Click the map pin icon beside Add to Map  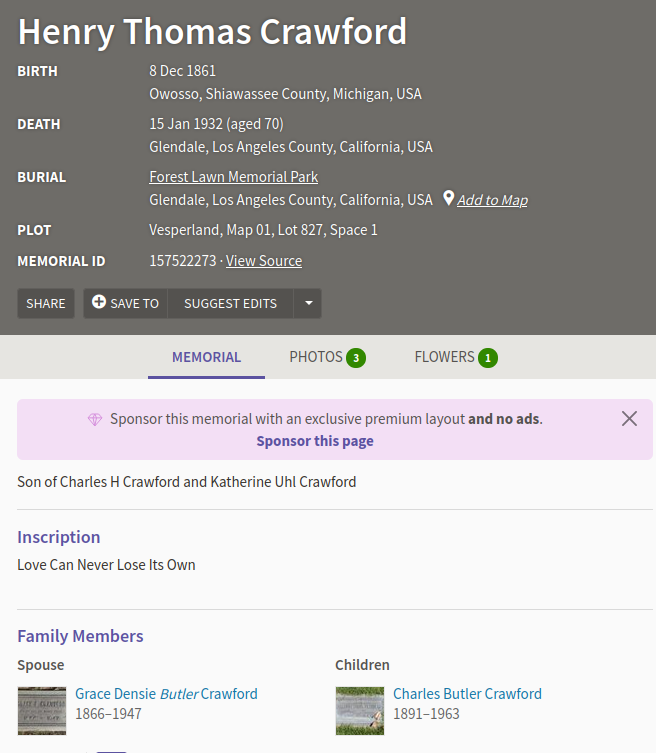tap(449, 199)
